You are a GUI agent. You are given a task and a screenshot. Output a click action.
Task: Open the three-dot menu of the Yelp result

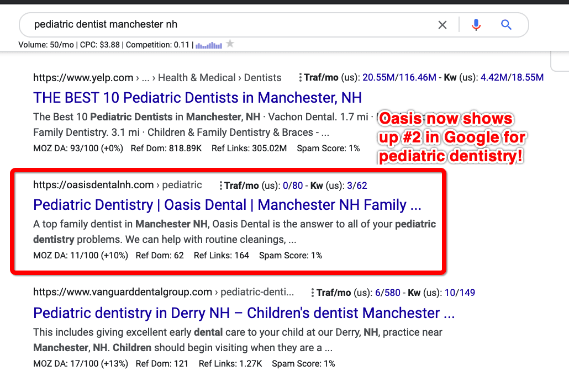tap(300, 78)
